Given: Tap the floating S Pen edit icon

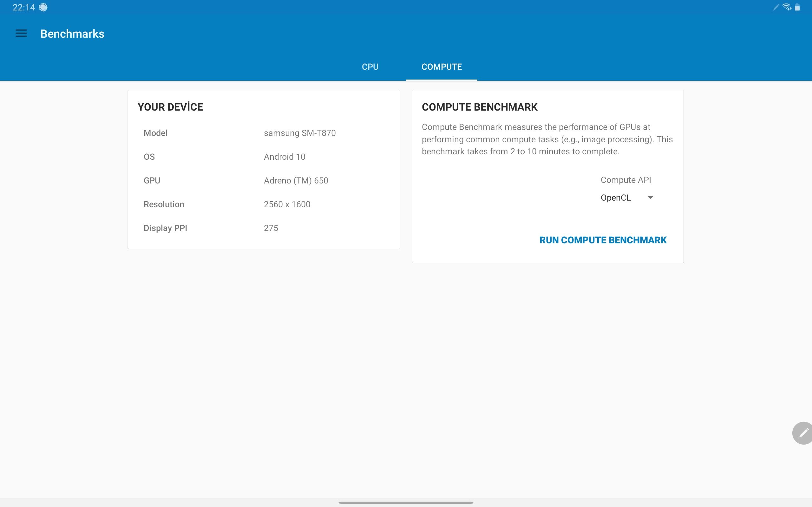Looking at the screenshot, I should pyautogui.click(x=803, y=433).
